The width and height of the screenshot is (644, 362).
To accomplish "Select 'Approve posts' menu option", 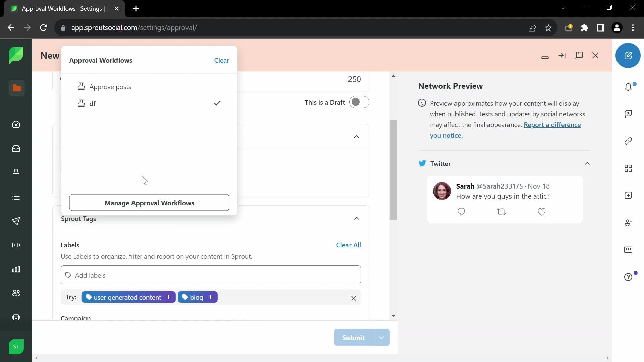I will [110, 86].
